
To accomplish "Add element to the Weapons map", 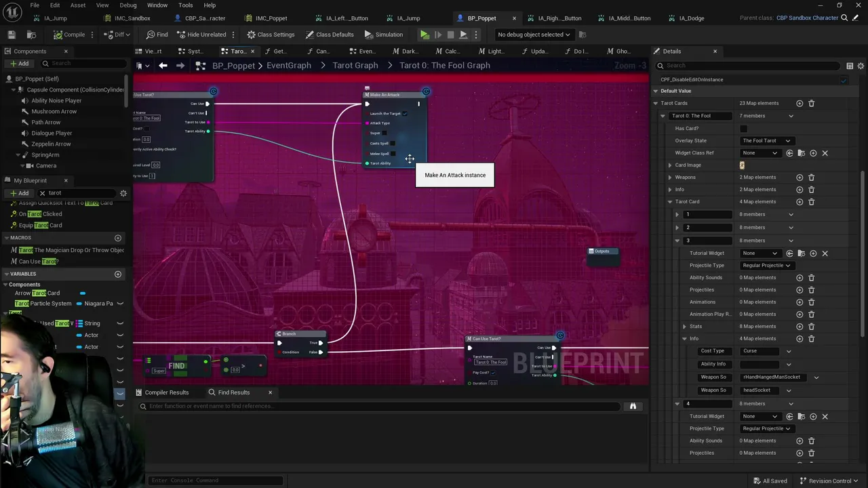I will [x=800, y=178].
